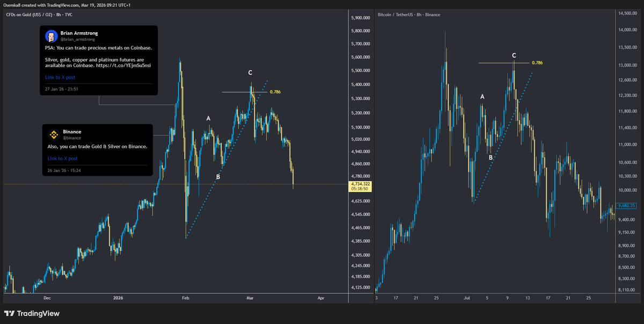
Task: Click the 8,110.00 level on the Bitcoin price axis
Action: [x=627, y=290]
